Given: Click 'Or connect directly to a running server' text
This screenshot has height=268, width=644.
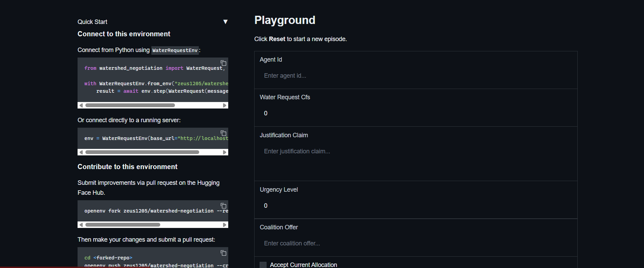Looking at the screenshot, I should [129, 120].
